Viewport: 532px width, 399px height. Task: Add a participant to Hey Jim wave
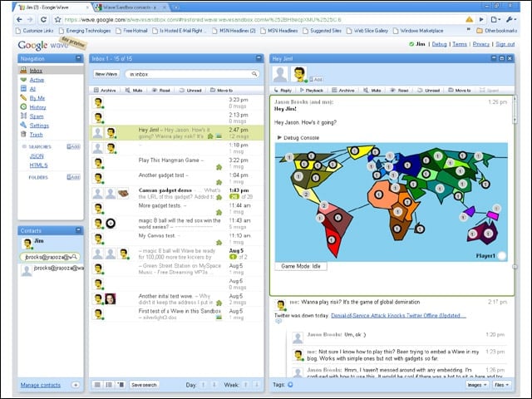tap(316, 79)
